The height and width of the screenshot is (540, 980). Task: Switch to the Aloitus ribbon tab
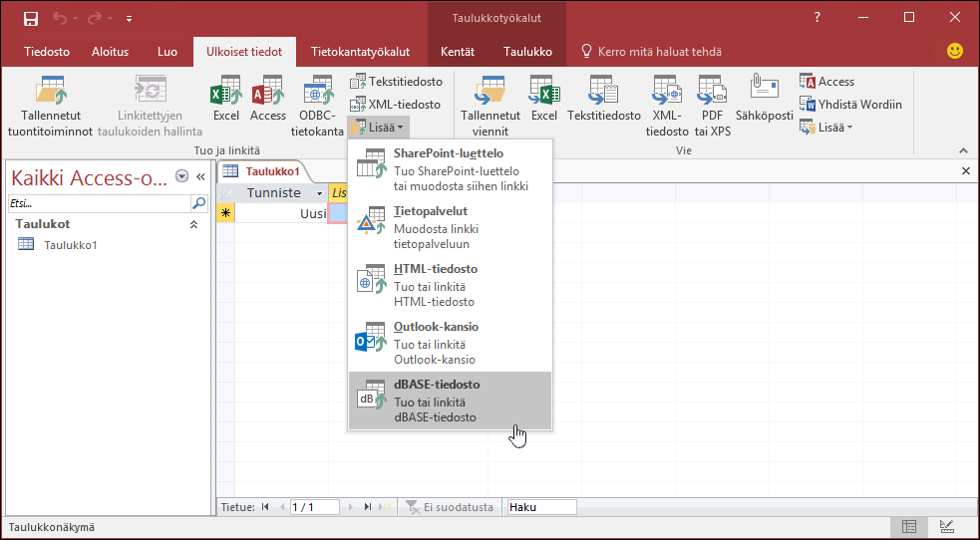click(x=110, y=52)
